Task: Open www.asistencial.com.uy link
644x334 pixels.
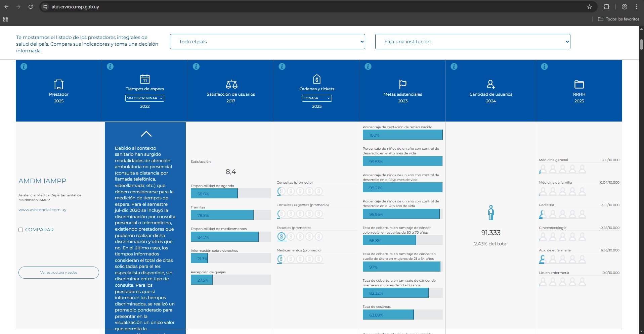Action: tap(42, 210)
